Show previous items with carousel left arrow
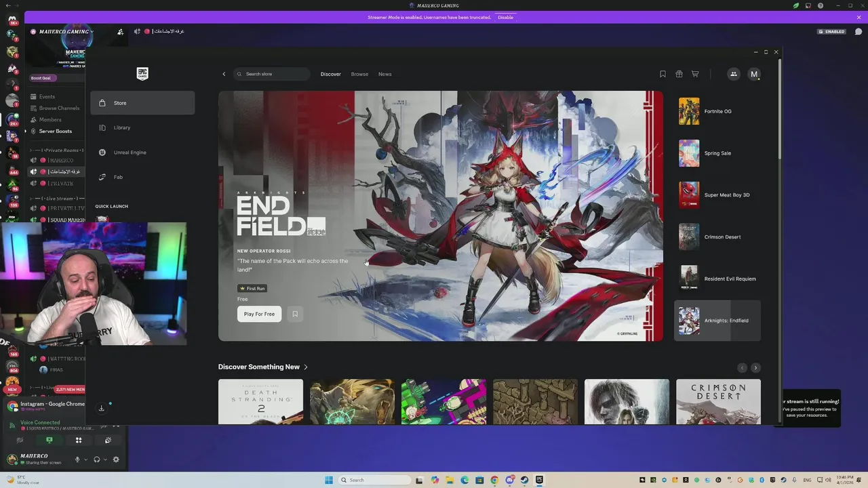This screenshot has height=488, width=868. tap(742, 367)
